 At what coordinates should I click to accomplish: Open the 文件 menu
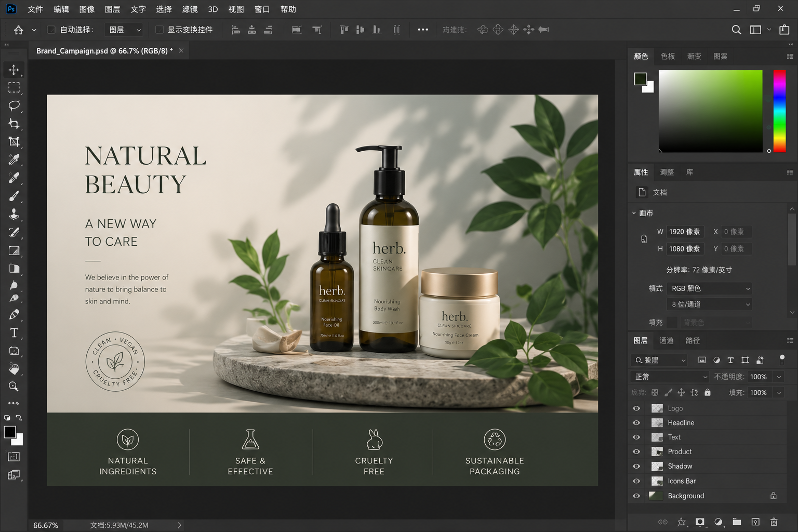coord(35,9)
